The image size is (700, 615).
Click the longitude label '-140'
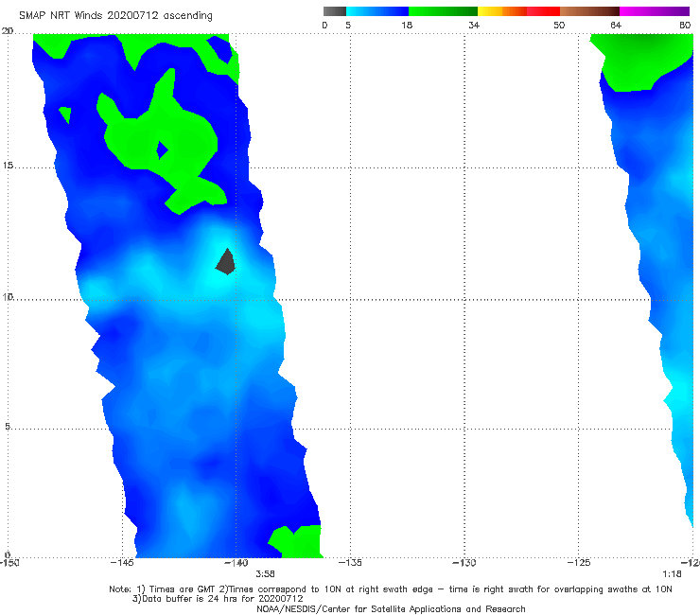236,563
